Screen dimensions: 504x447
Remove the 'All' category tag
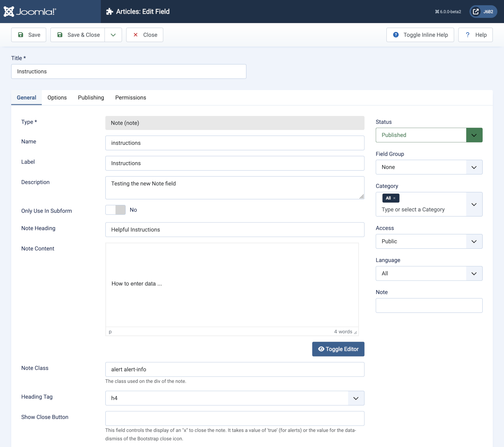pyautogui.click(x=394, y=198)
